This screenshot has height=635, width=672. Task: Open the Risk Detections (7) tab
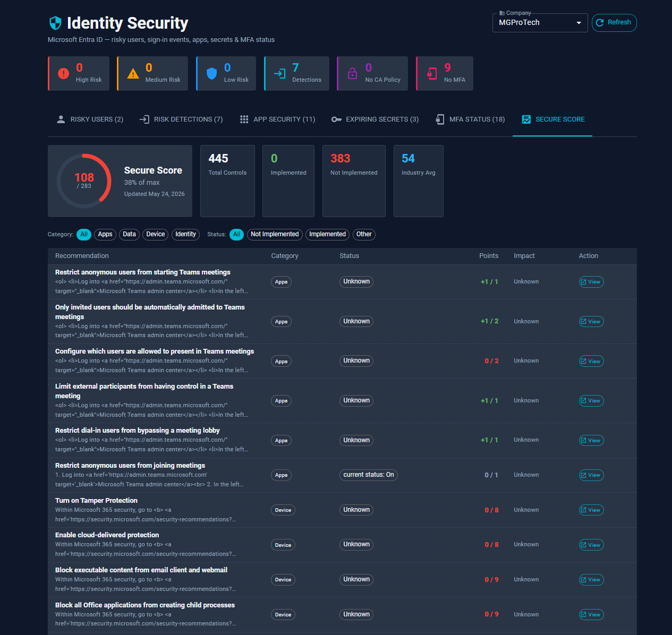[x=181, y=119]
